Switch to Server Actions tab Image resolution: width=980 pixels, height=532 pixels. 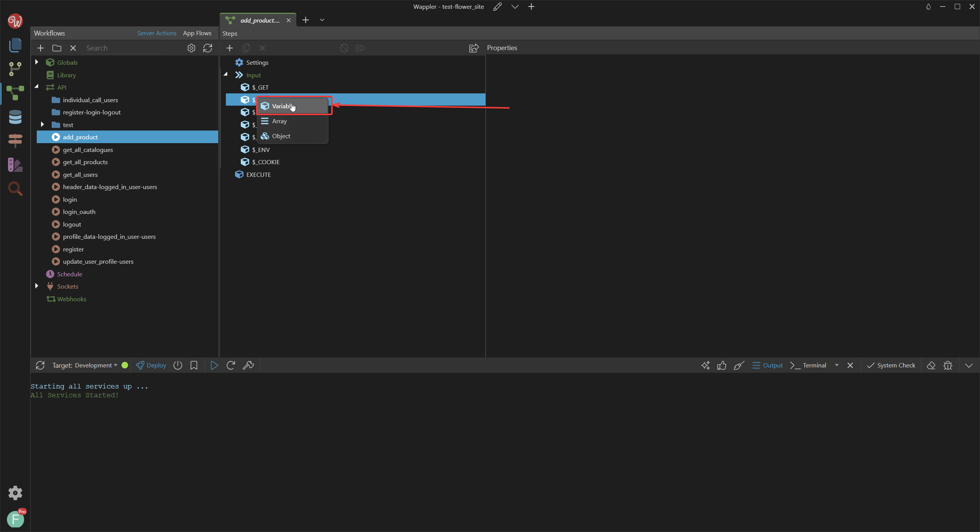point(157,33)
